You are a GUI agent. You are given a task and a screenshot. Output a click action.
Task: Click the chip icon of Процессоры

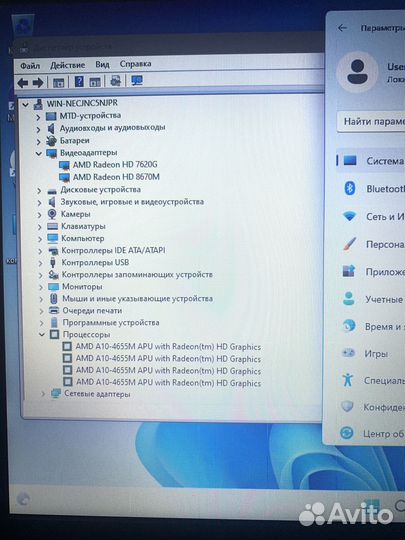coord(54,334)
